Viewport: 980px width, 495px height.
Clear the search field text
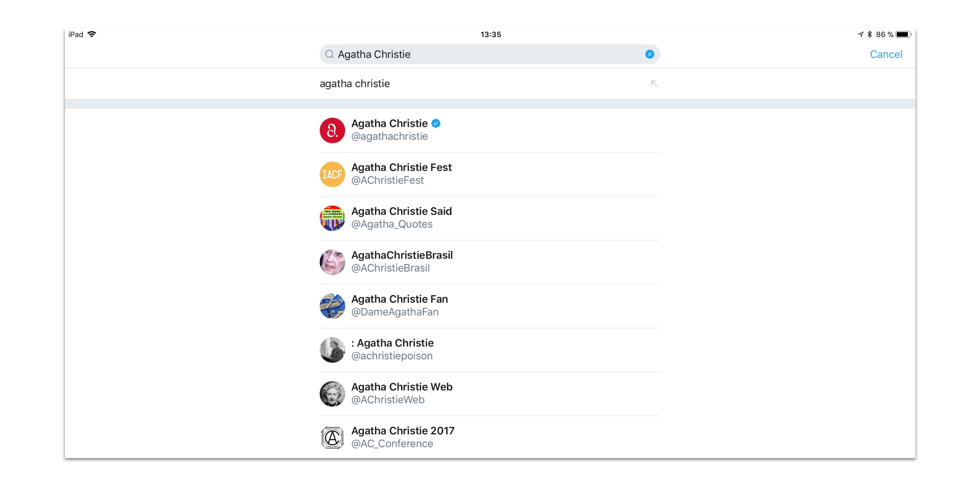(650, 55)
